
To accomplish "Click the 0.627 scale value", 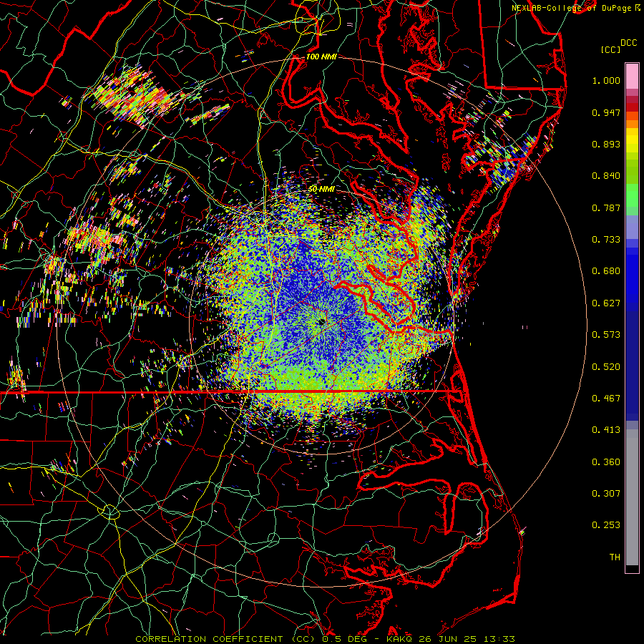I will pos(606,303).
